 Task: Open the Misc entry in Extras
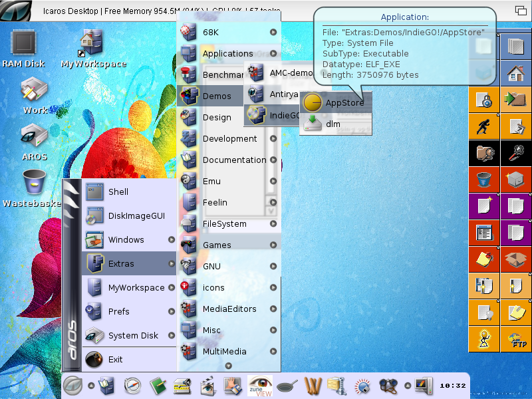tap(229, 330)
